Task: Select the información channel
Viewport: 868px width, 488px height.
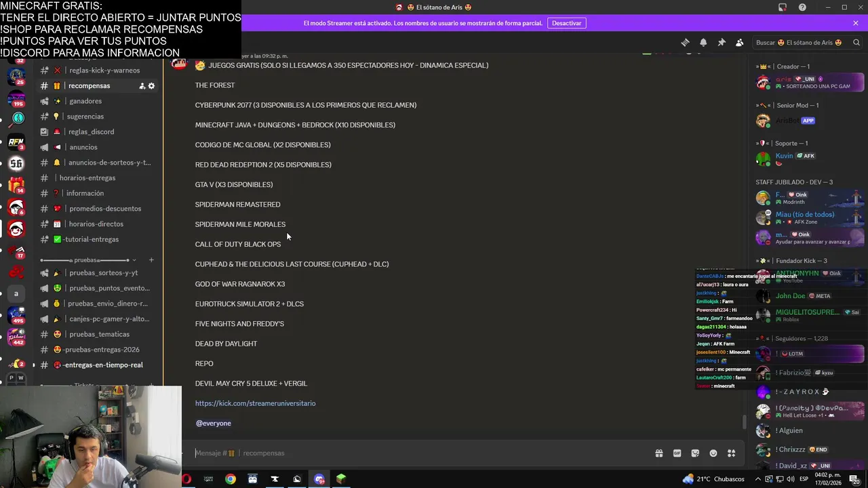Action: tap(98, 193)
